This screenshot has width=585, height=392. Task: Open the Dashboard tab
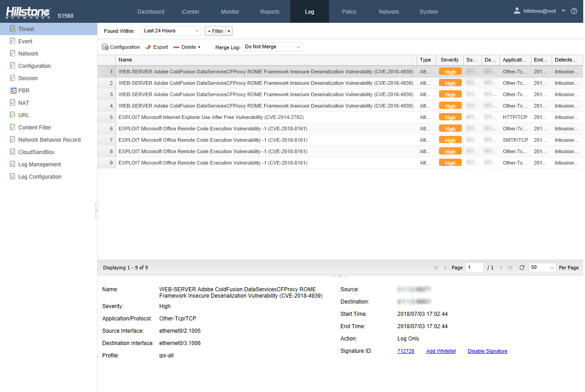pyautogui.click(x=151, y=11)
